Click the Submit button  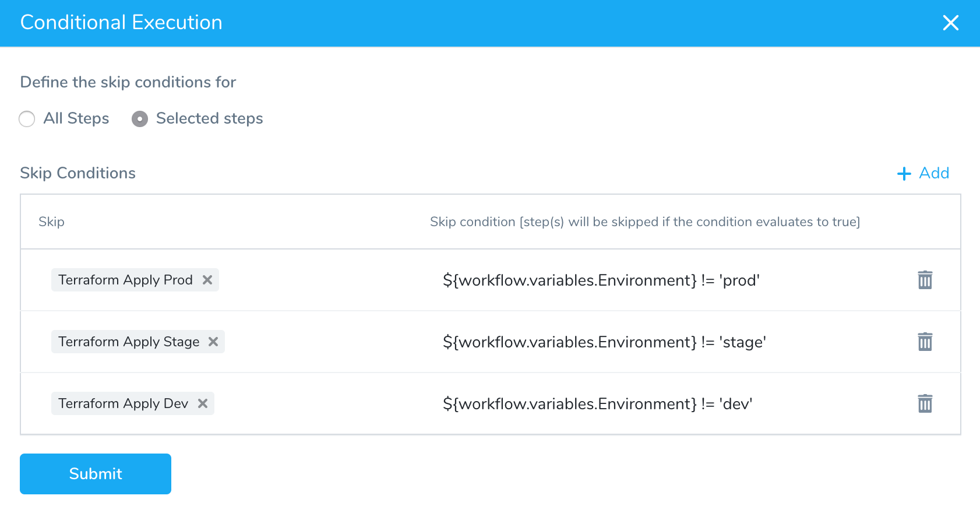96,474
